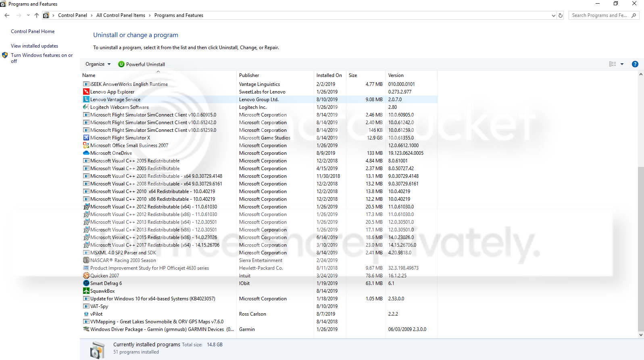Click Powerful Uninstall in the toolbar
Screen dimensions: 644x360
[142, 64]
